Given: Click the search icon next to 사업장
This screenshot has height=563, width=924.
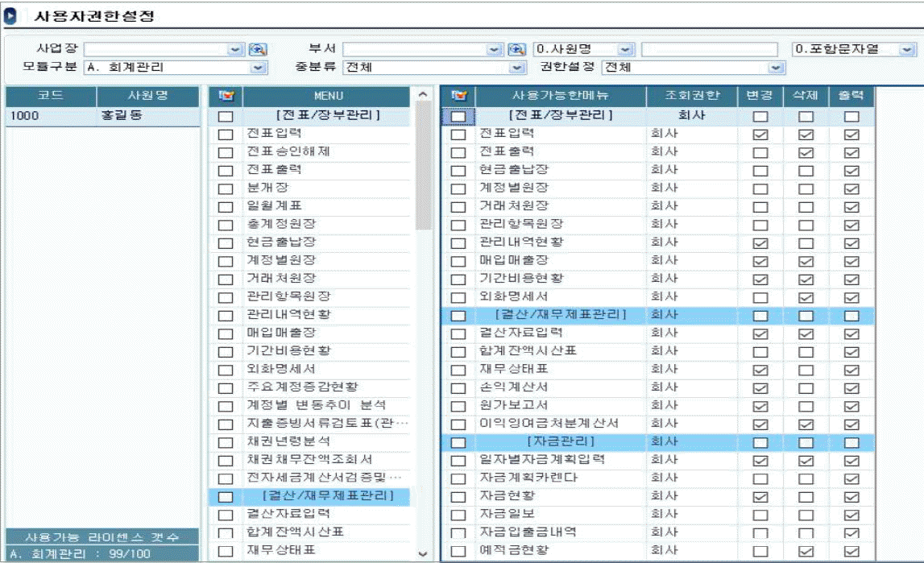Looking at the screenshot, I should pos(258,50).
